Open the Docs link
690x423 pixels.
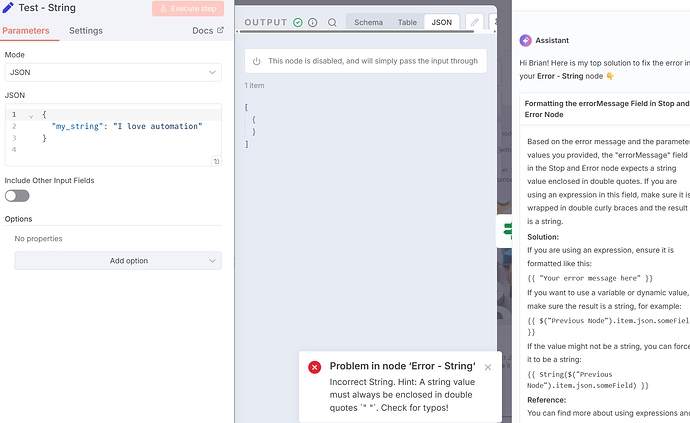point(202,31)
